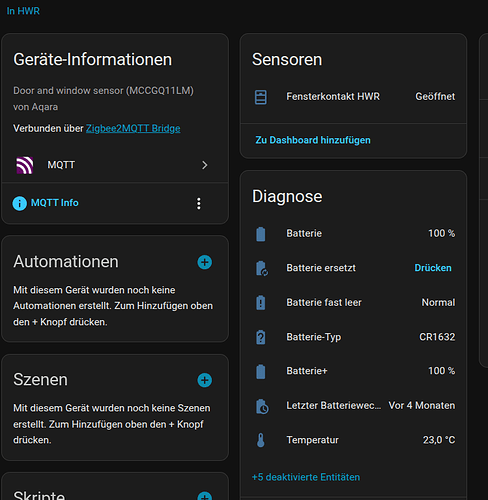Click the MQTT integration logo icon
The height and width of the screenshot is (500, 488).
pyautogui.click(x=25, y=165)
